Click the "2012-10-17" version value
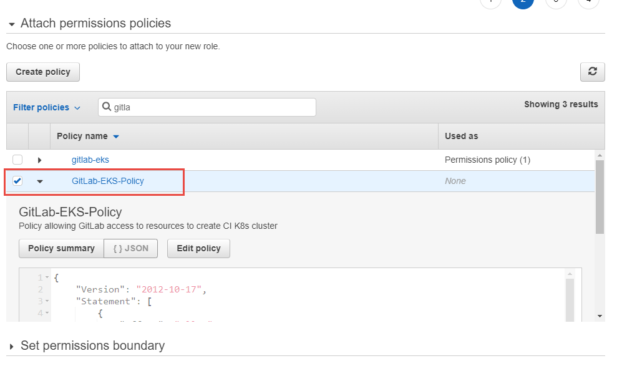627x376 pixels. click(169, 289)
